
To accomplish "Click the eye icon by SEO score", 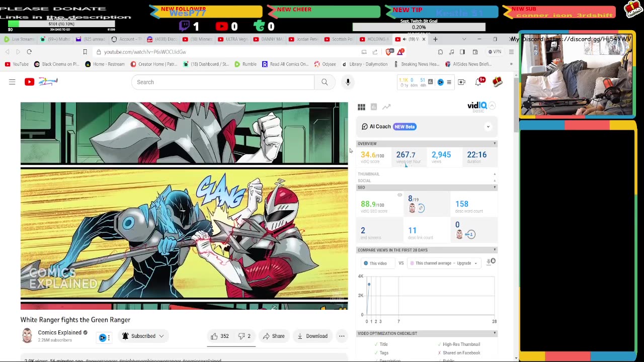I will coord(400,195).
